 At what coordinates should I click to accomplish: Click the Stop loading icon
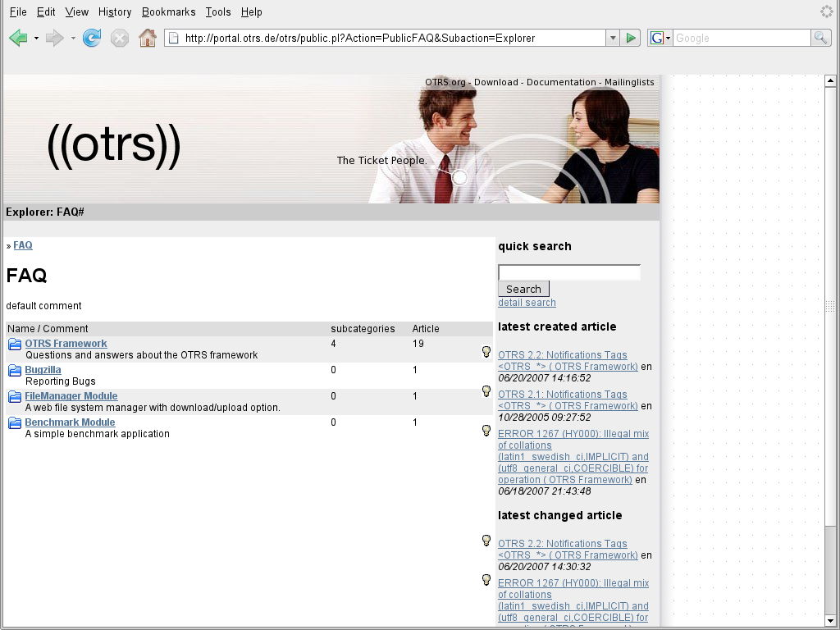(120, 38)
